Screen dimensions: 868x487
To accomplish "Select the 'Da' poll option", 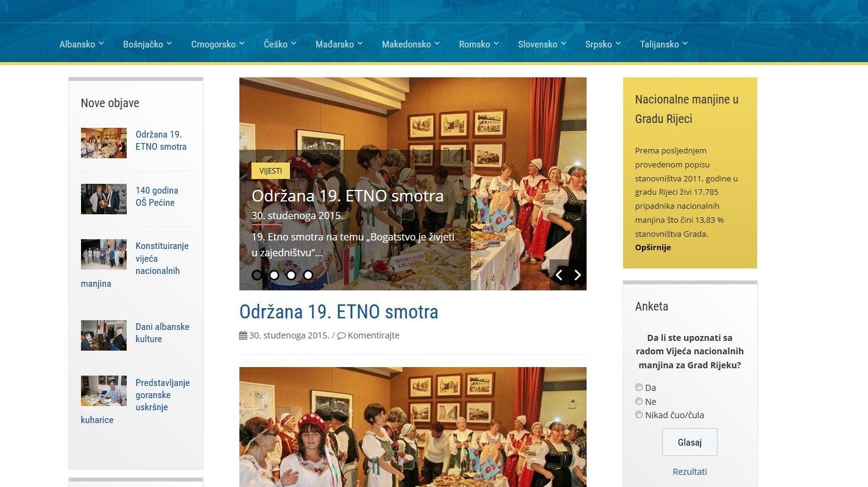I will 639,387.
